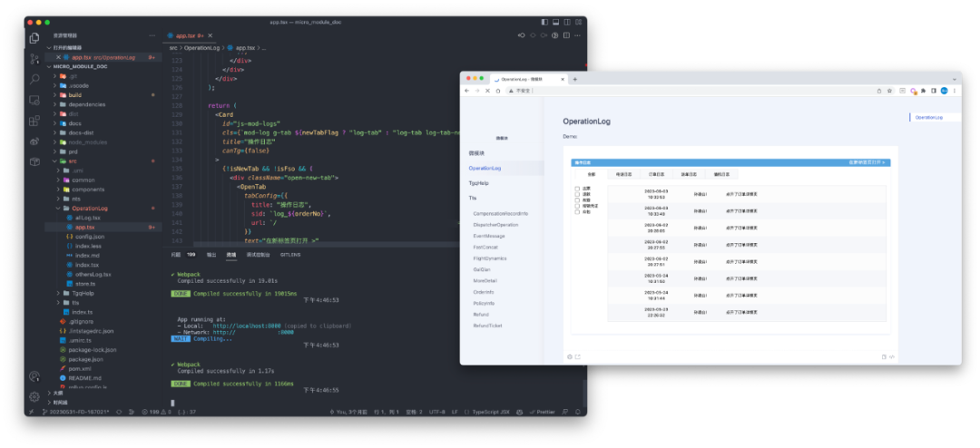980x448 pixels.
Task: Tick the first filter checkbox in the demo log
Action: [577, 189]
